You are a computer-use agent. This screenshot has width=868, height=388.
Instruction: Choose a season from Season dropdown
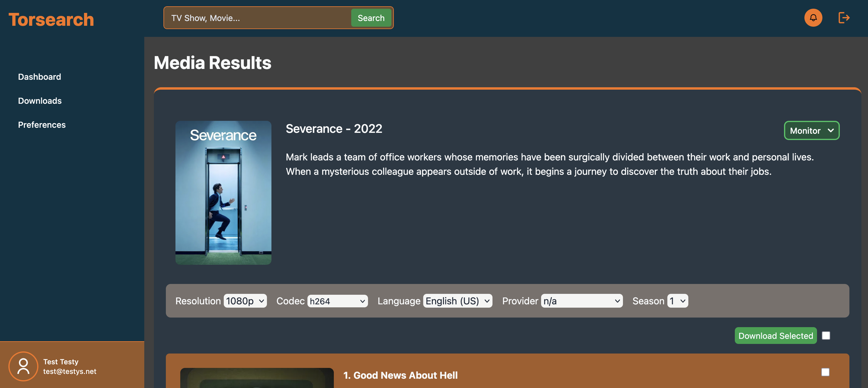click(x=677, y=301)
